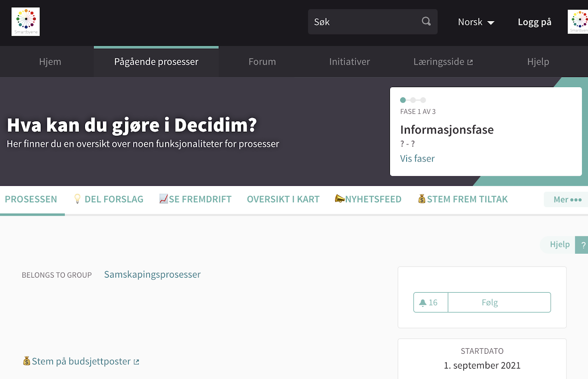Click the bell icon with 16 followers

pyautogui.click(x=423, y=303)
